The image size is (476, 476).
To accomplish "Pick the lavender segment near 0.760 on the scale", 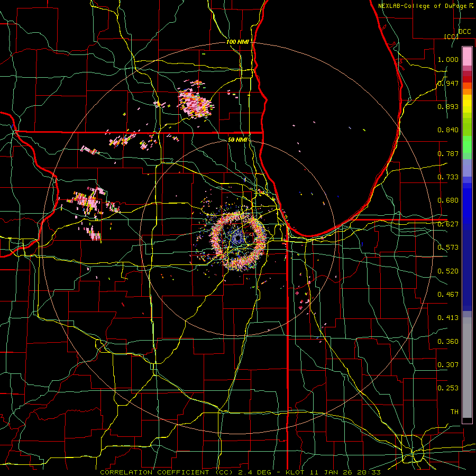I will coord(467,168).
